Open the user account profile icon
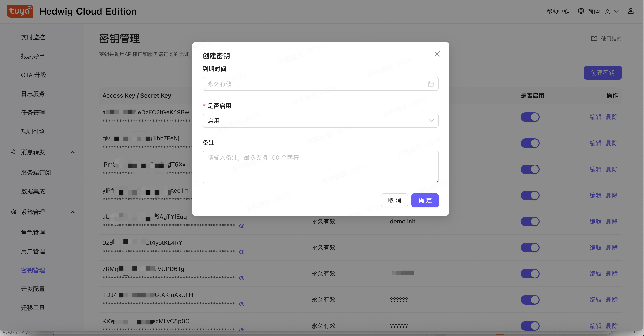This screenshot has width=644, height=336. tap(631, 11)
